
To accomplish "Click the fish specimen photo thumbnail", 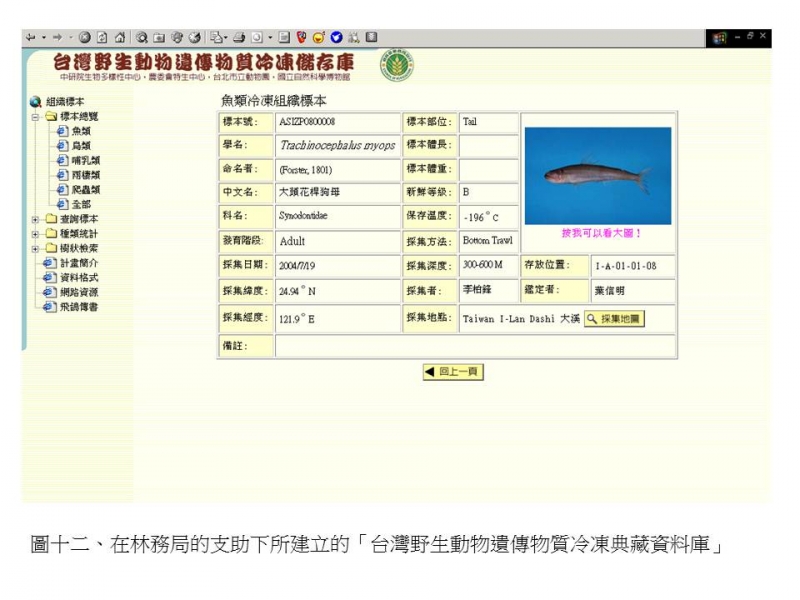I will [x=598, y=176].
